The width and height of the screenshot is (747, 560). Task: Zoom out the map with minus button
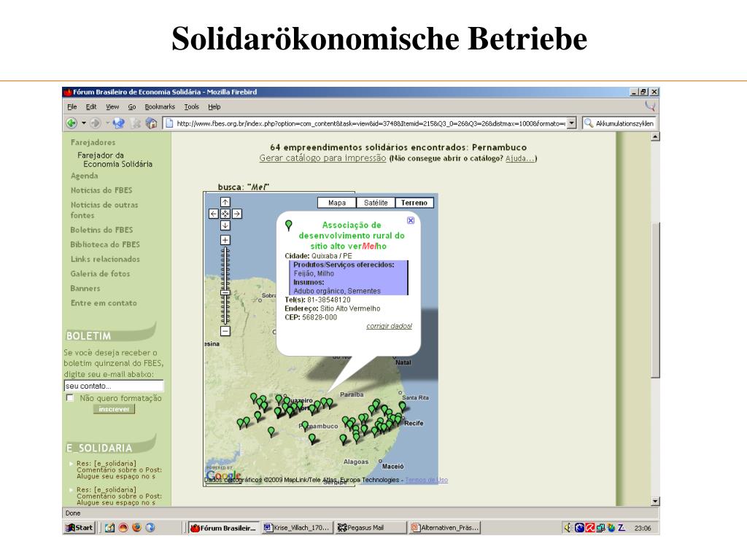(225, 331)
